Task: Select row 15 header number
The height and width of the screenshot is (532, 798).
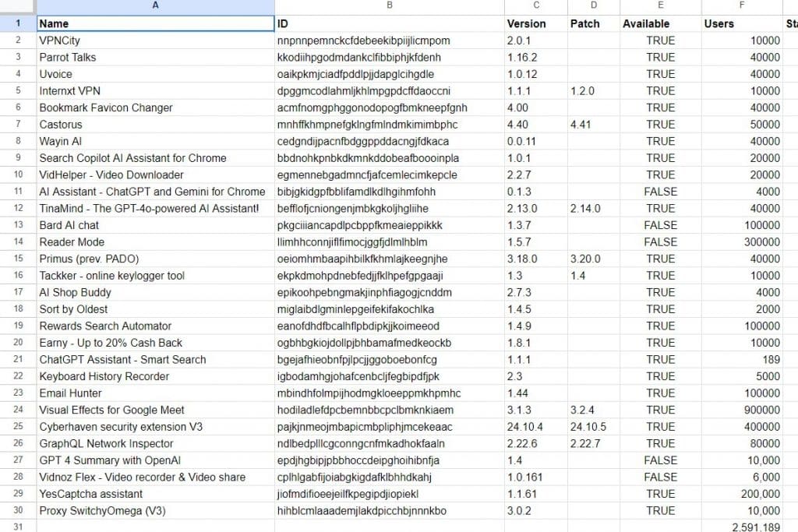Action: (x=18, y=259)
